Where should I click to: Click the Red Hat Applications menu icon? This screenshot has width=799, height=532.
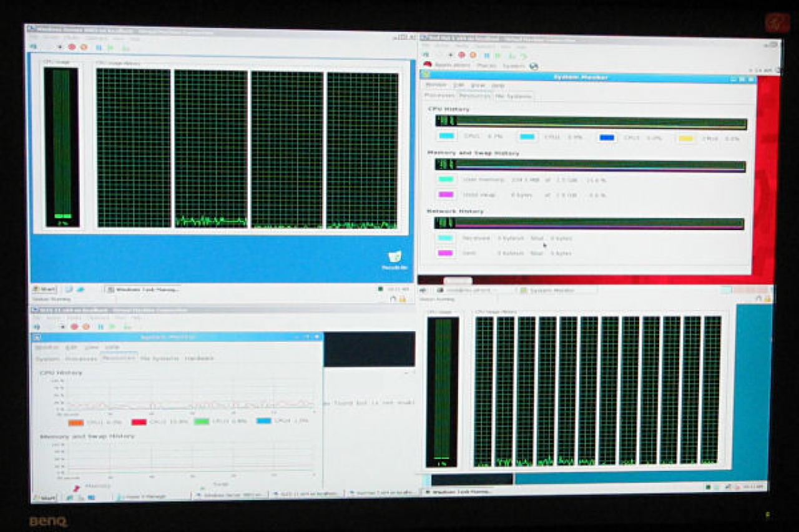pos(428,65)
